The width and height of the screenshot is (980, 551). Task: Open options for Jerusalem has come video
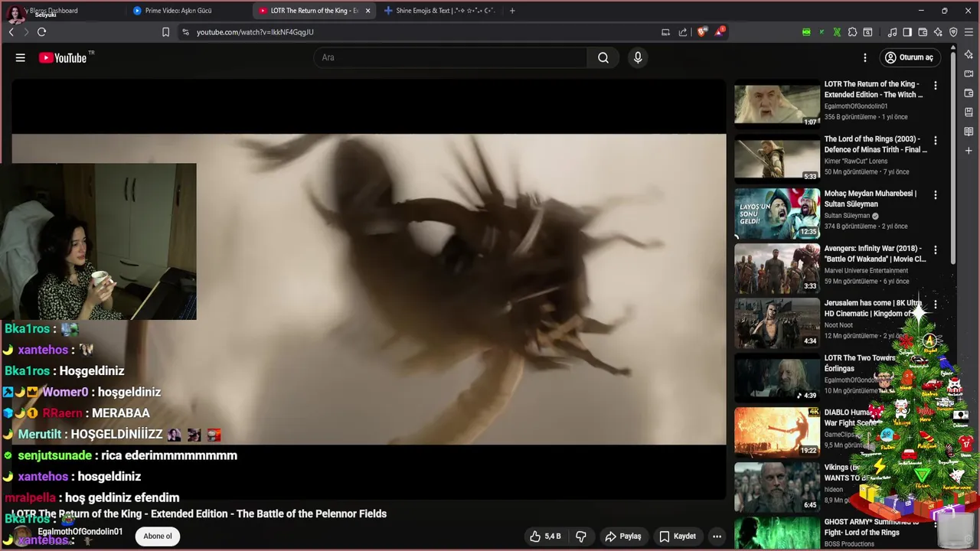pyautogui.click(x=935, y=305)
